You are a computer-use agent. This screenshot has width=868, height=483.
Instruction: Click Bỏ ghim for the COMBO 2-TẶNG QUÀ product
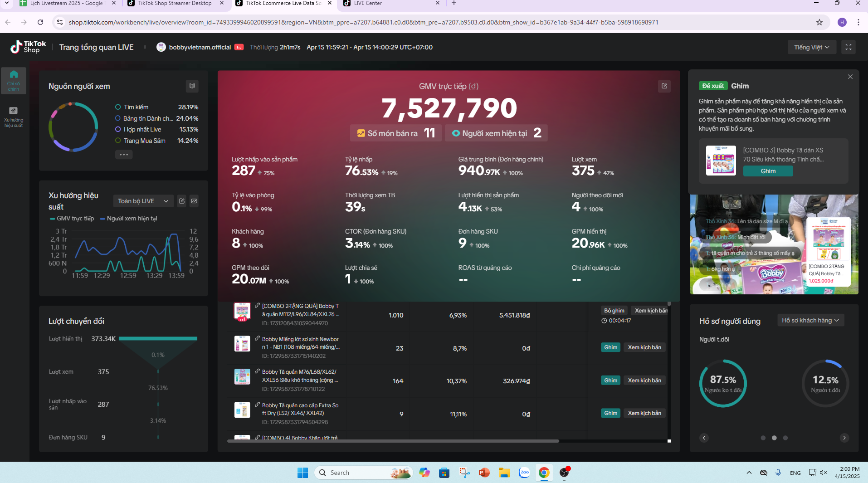coord(614,310)
